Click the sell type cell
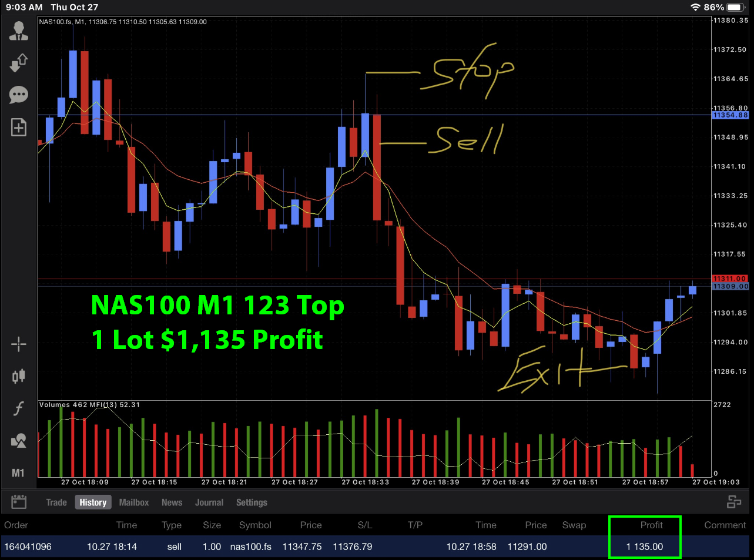Image resolution: width=754 pixels, height=560 pixels. (x=175, y=547)
